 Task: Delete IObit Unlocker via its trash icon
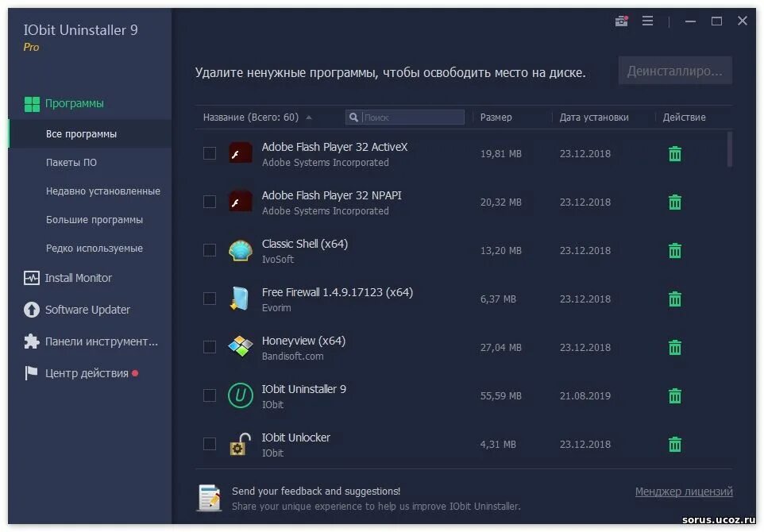[675, 444]
